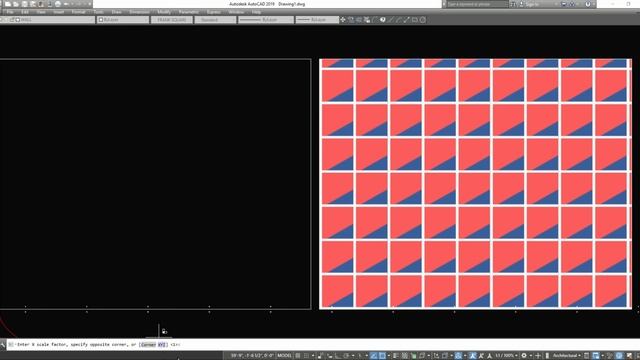Viewport: 640px width, 360px height.
Task: Open the Standard style dropdown
Action: point(215,20)
